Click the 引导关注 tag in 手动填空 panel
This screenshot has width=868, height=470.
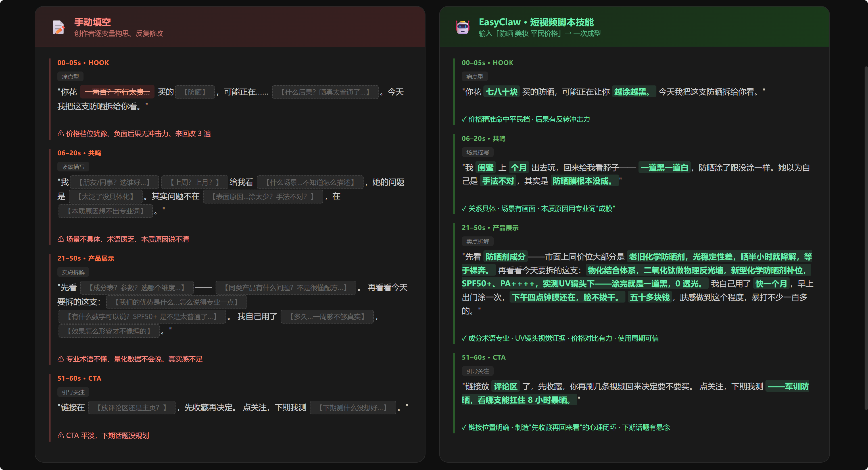click(x=73, y=392)
